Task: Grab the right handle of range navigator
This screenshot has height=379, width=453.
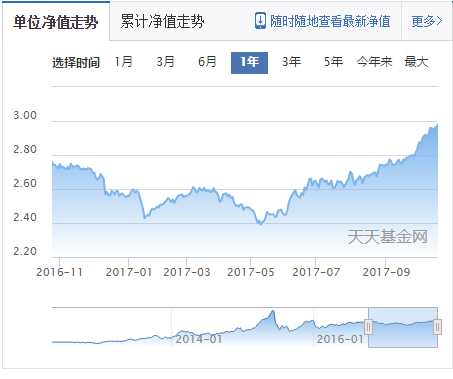Action: (437, 327)
